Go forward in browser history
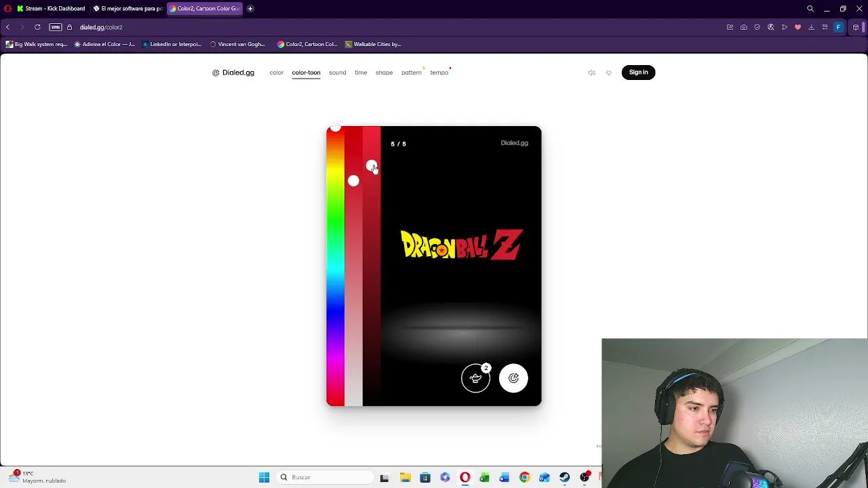 [22, 27]
